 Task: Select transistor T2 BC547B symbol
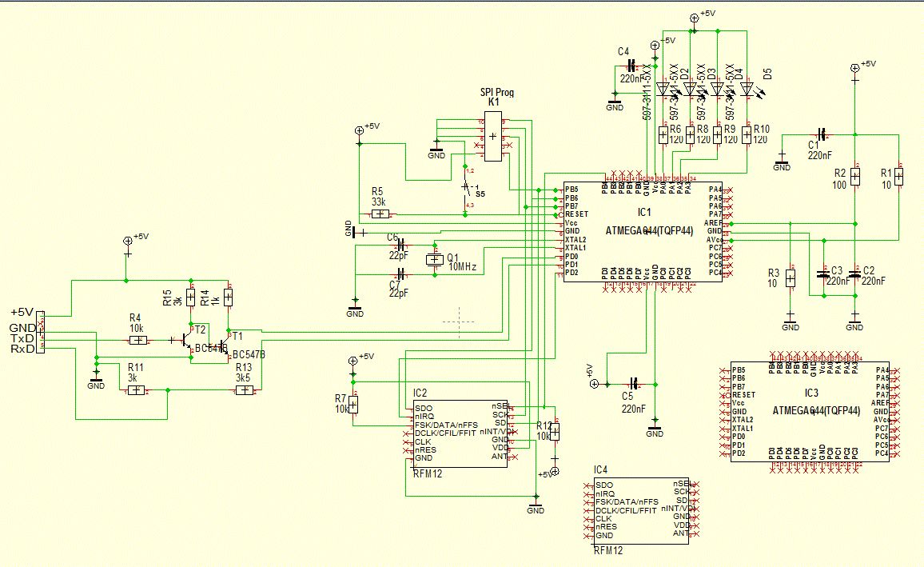pos(186,340)
